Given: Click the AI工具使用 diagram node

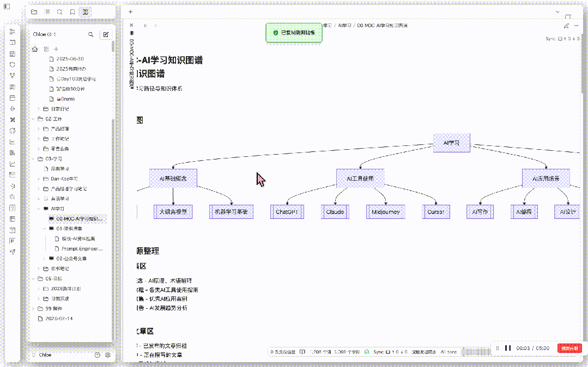Looking at the screenshot, I should (360, 179).
